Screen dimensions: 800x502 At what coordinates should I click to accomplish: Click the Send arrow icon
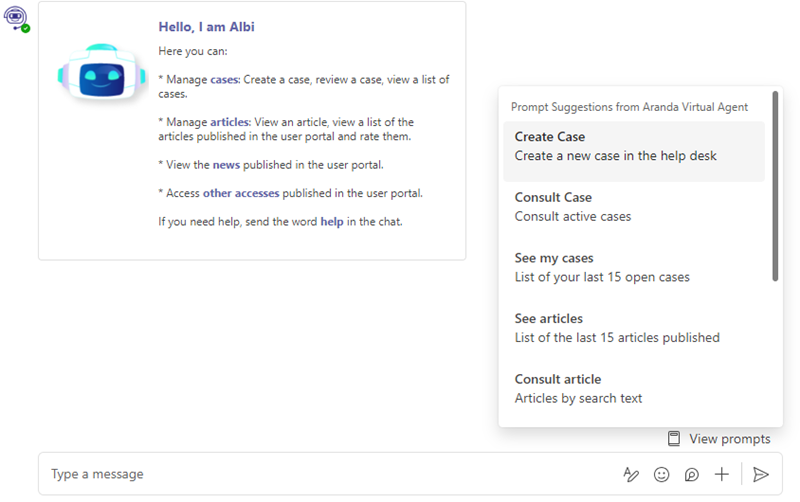pyautogui.click(x=760, y=474)
